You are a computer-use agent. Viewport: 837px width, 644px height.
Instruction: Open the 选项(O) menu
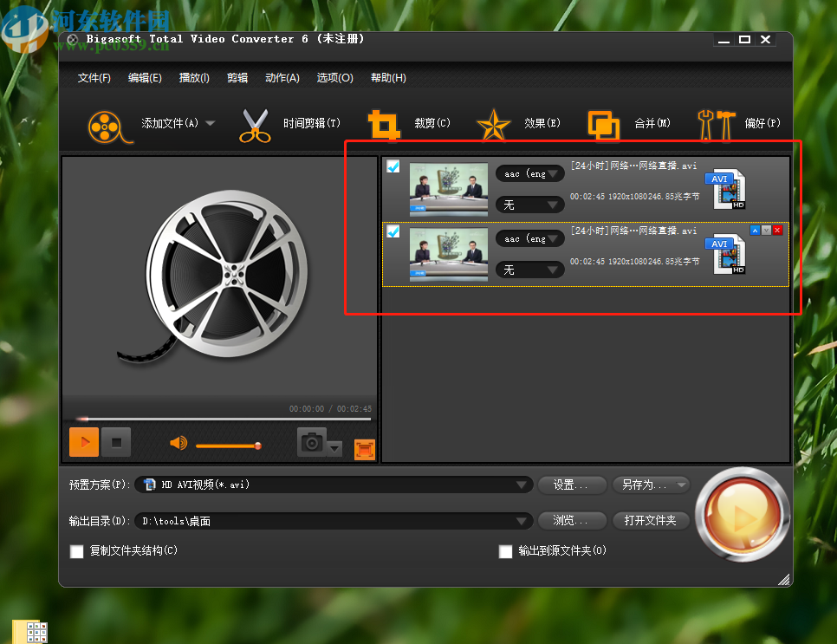(x=334, y=78)
